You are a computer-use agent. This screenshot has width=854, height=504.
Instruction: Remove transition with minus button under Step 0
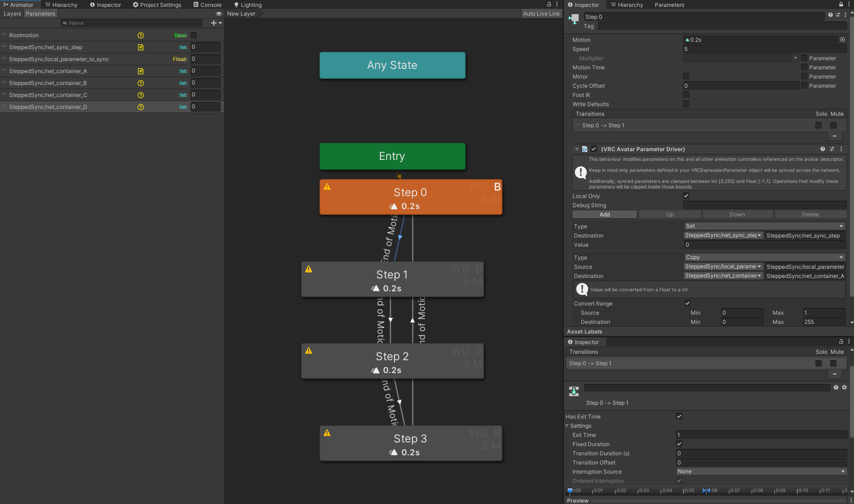tap(834, 136)
